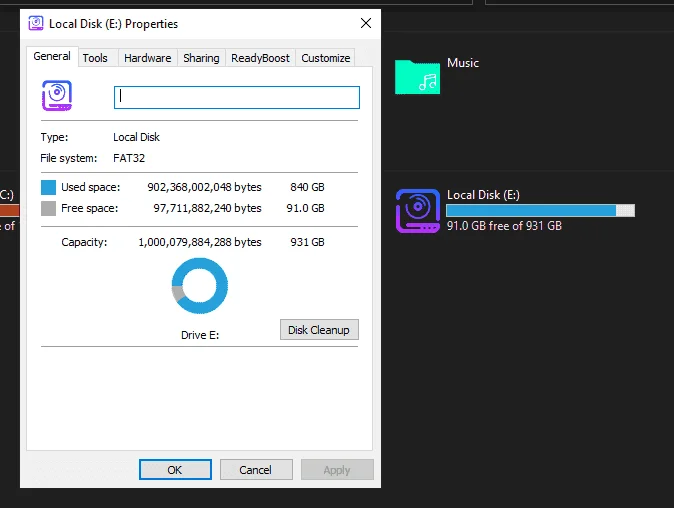674x508 pixels.
Task: Open the Hardware tab
Action: pyautogui.click(x=147, y=58)
